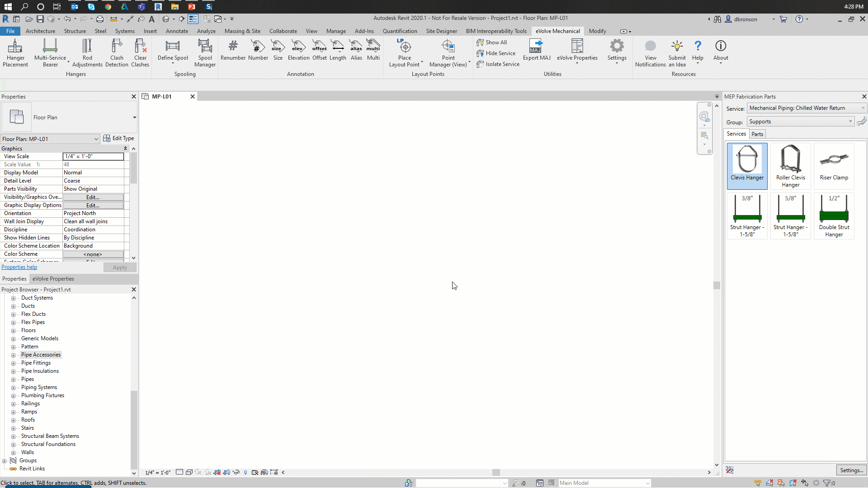868x488 pixels.
Task: Open the Annotate ribbon tab
Action: tap(177, 31)
